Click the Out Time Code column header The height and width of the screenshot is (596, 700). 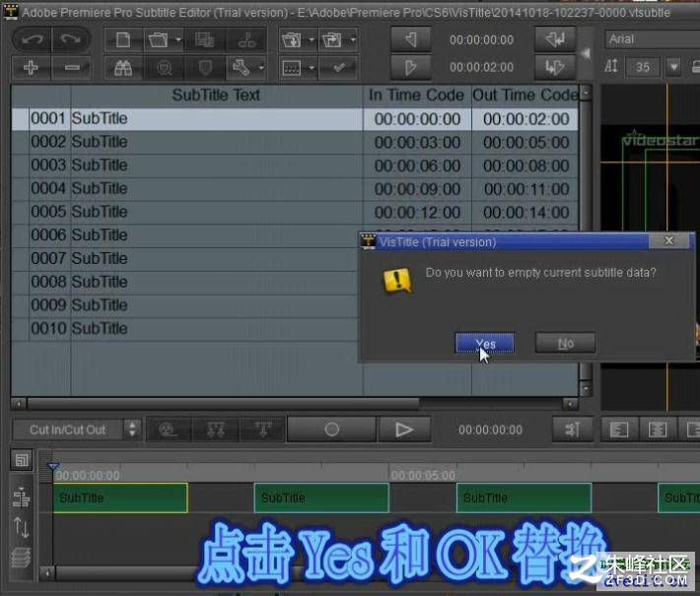coord(525,95)
